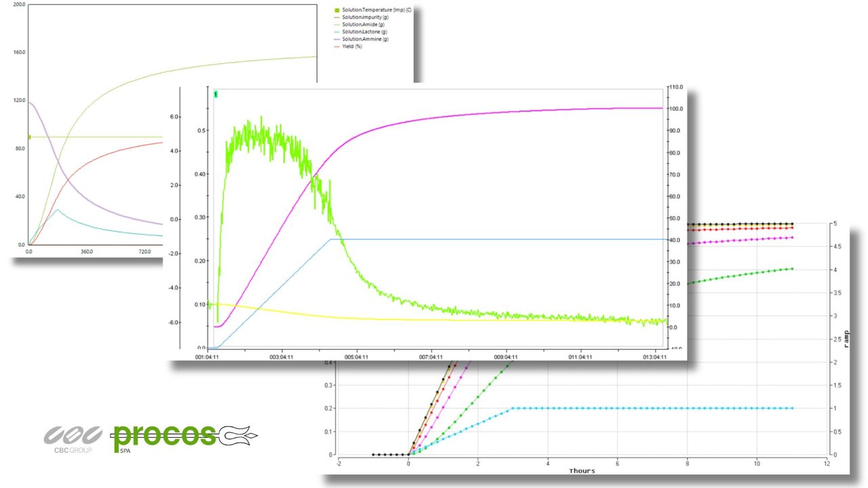Click the cyan dotted plateau line in bottom chart
Image resolution: width=868 pixels, height=488 pixels.
pos(651,408)
